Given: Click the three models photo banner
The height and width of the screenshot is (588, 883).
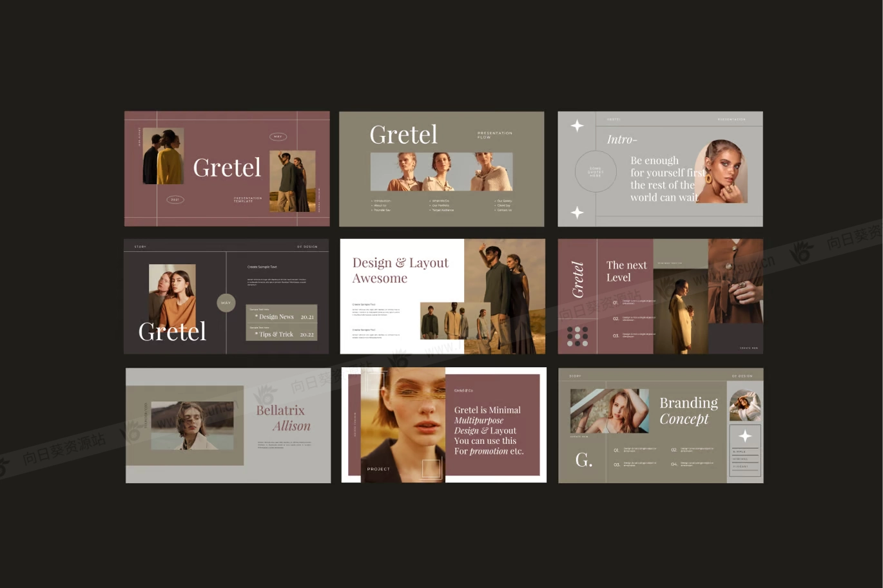Looking at the screenshot, I should pyautogui.click(x=441, y=172).
